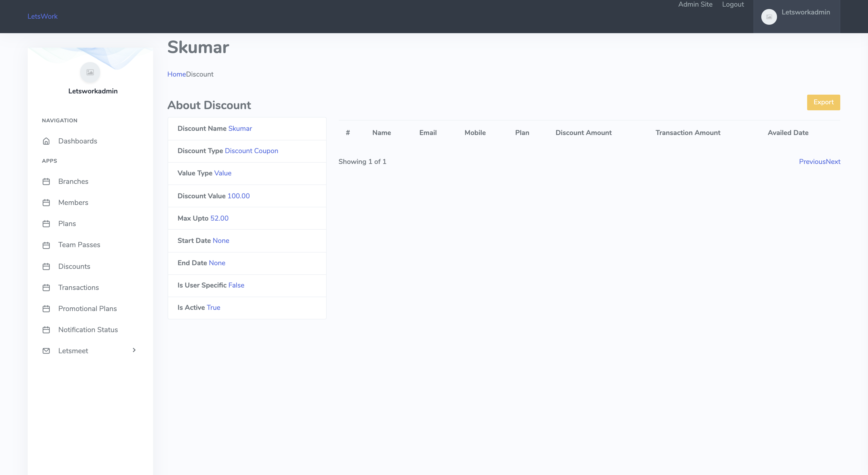The height and width of the screenshot is (475, 868).
Task: Click the Start Date None value
Action: coord(221,241)
